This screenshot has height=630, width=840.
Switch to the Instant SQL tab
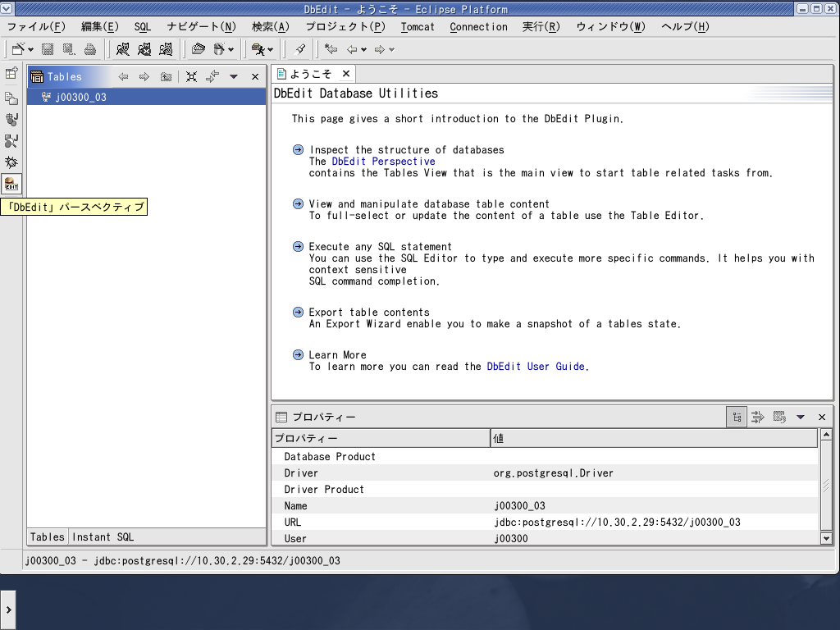103,536
